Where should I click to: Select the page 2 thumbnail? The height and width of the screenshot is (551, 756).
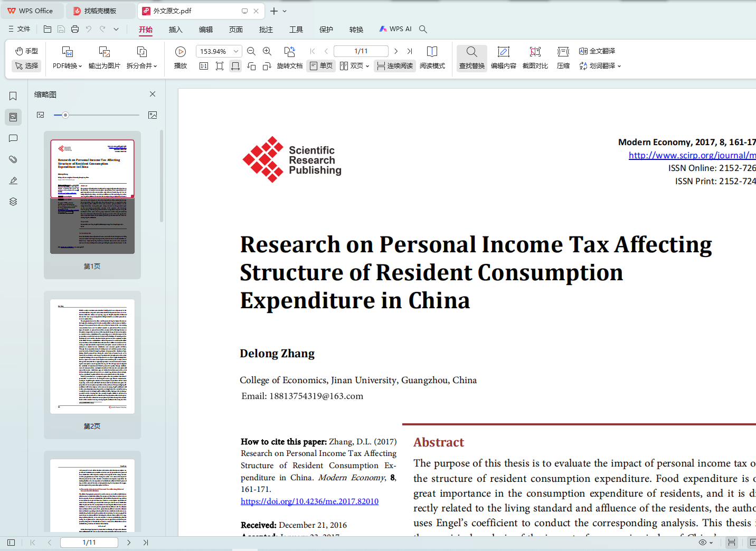tap(92, 356)
